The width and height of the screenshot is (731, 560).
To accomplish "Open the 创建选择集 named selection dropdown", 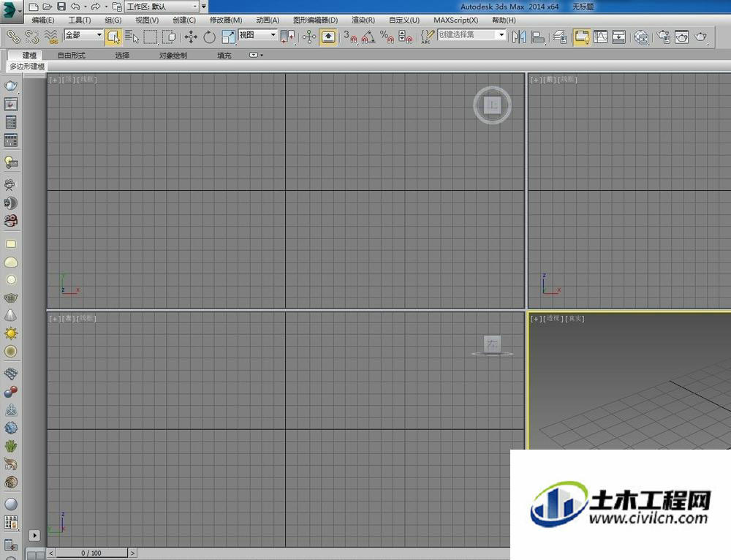I will click(471, 34).
